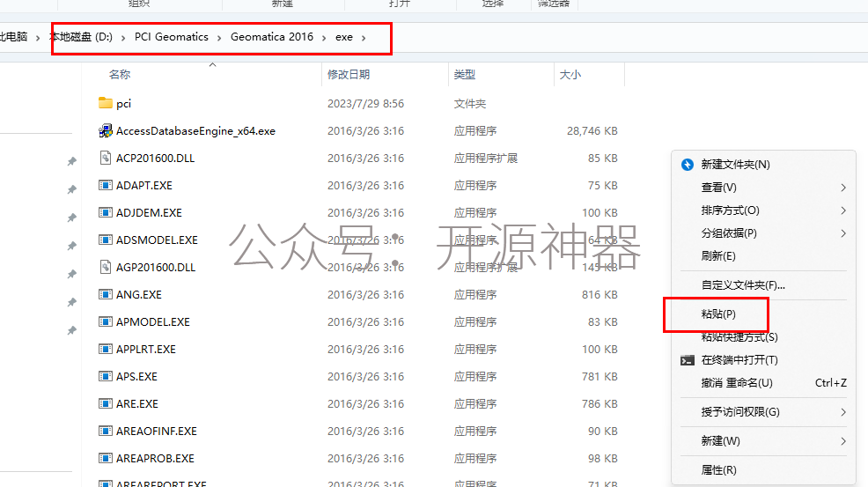Open chevron after Geomatica 2016 breadcrumb
Image resolution: width=868 pixels, height=487 pixels.
pos(324,38)
